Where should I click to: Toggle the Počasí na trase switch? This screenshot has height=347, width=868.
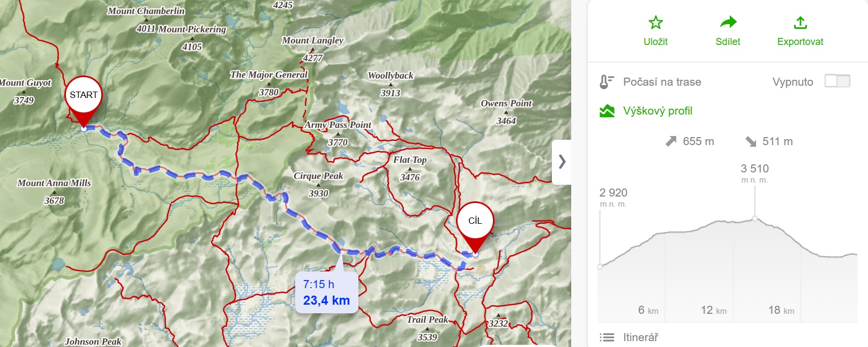837,81
